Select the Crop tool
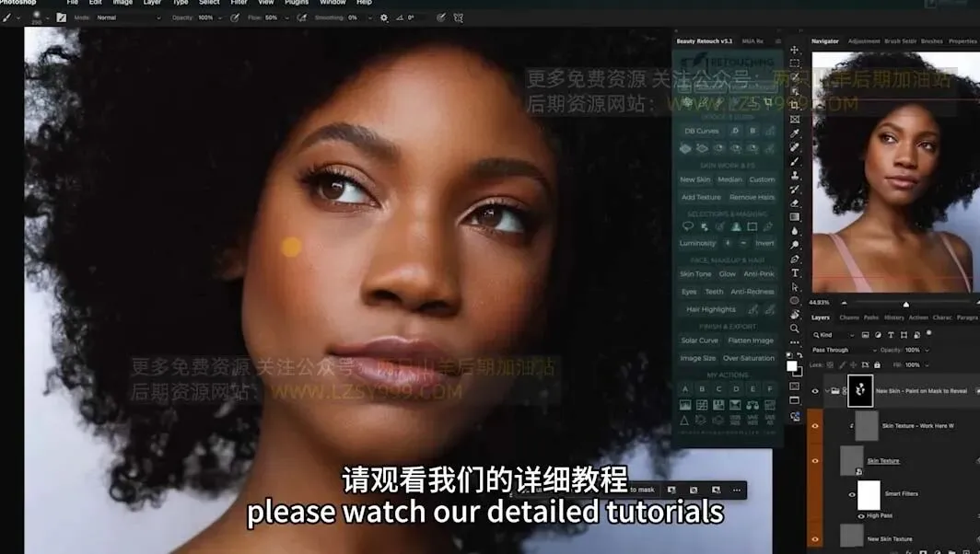The width and height of the screenshot is (980, 554). point(794,105)
